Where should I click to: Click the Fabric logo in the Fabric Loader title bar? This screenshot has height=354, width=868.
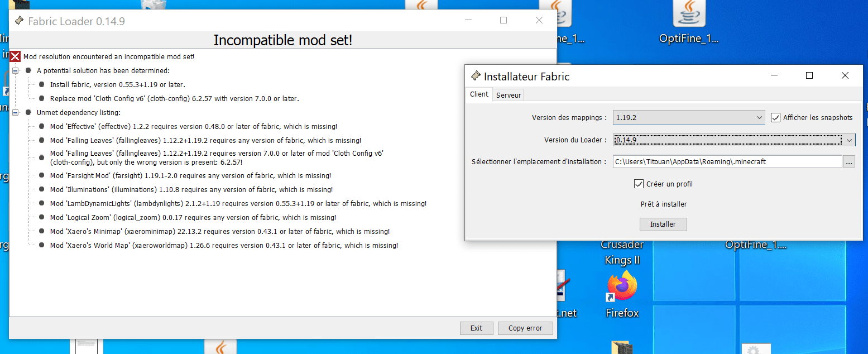[19, 20]
